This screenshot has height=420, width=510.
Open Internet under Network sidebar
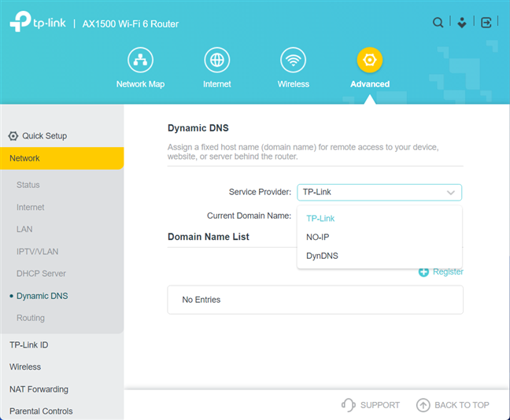coord(30,207)
